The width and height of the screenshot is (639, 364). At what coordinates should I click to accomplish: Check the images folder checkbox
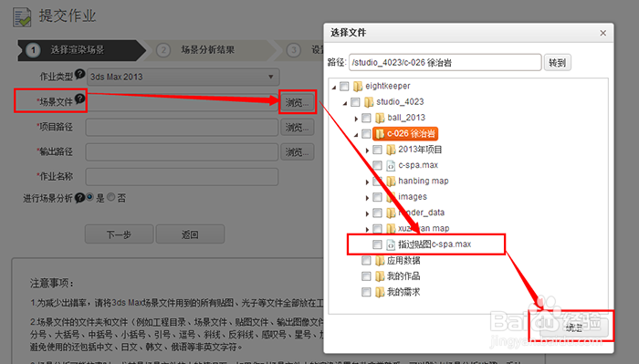377,197
